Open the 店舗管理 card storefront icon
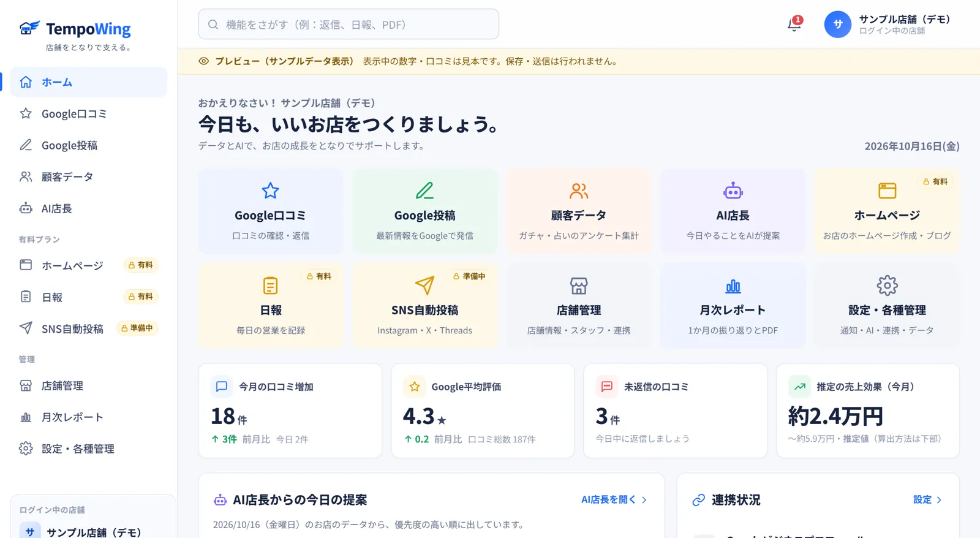The width and height of the screenshot is (980, 538). pos(579,286)
